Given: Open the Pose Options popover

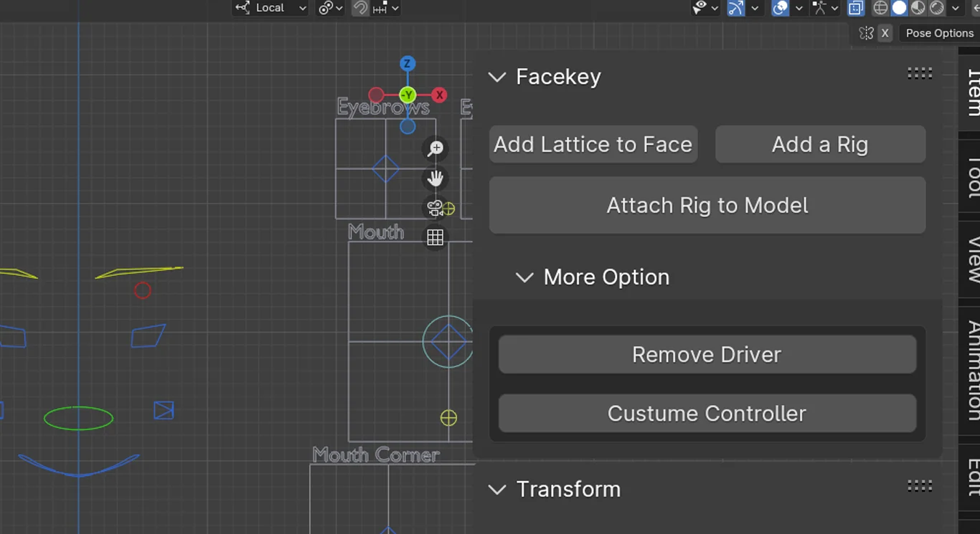Looking at the screenshot, I should pyautogui.click(x=939, y=33).
